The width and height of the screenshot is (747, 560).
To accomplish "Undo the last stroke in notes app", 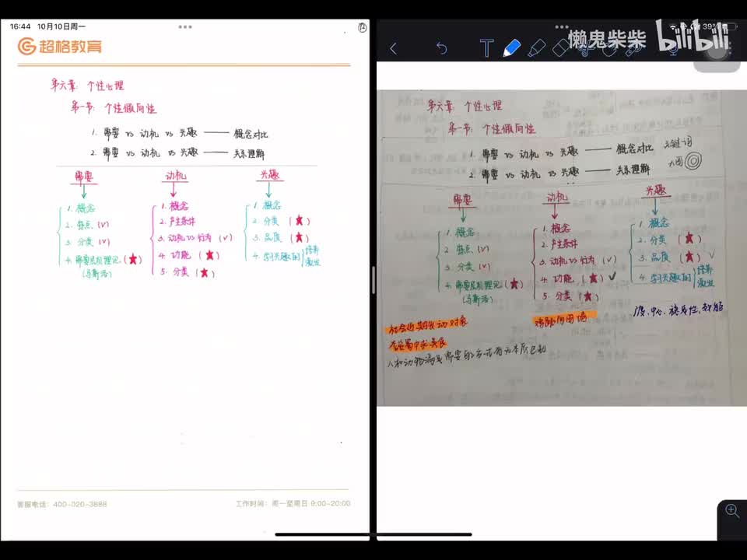I will 442,48.
